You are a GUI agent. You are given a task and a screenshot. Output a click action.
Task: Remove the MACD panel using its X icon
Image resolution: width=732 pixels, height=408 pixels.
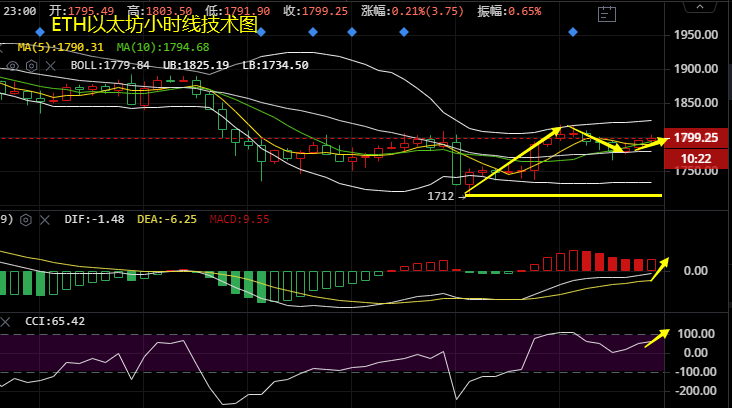tap(46, 219)
